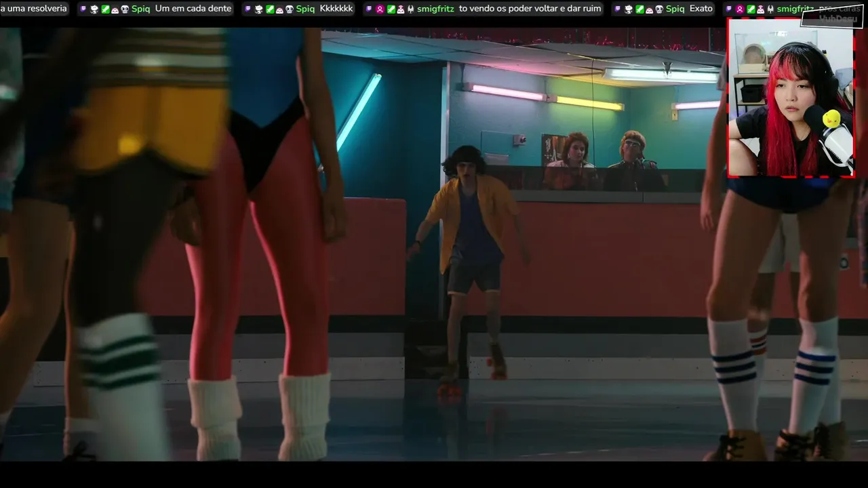Click username smigfritz beside 'pros caras'
Image resolution: width=868 pixels, height=488 pixels.
point(795,9)
